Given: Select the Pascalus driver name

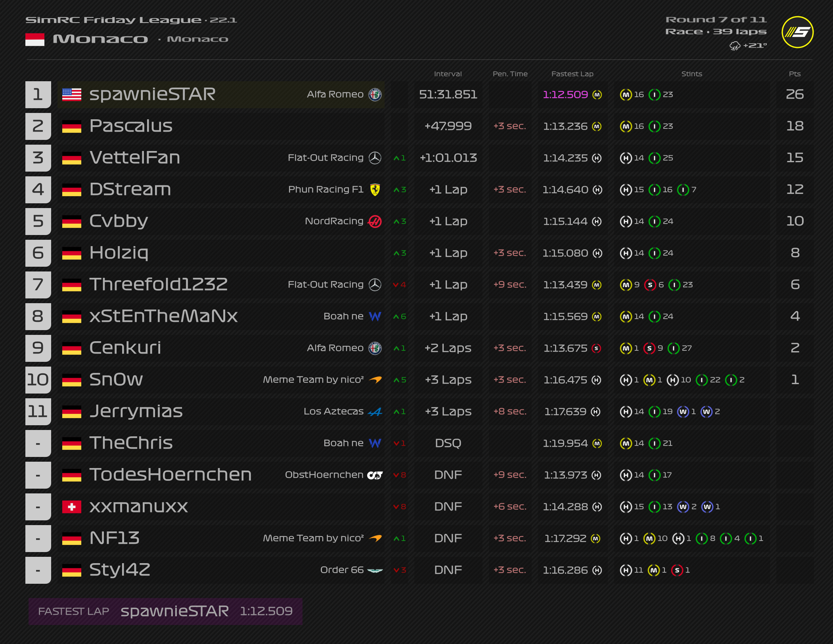Looking at the screenshot, I should coord(131,126).
